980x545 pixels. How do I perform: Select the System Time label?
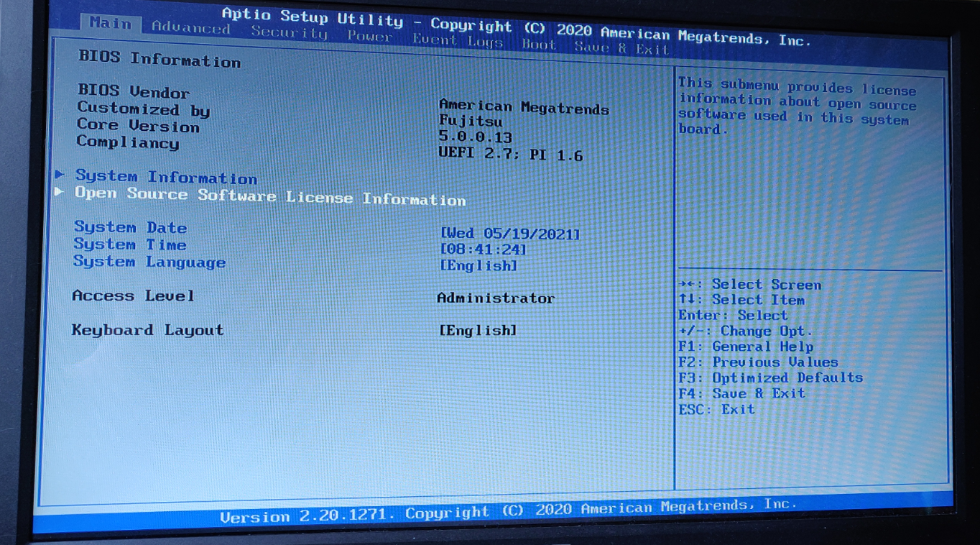coord(129,244)
